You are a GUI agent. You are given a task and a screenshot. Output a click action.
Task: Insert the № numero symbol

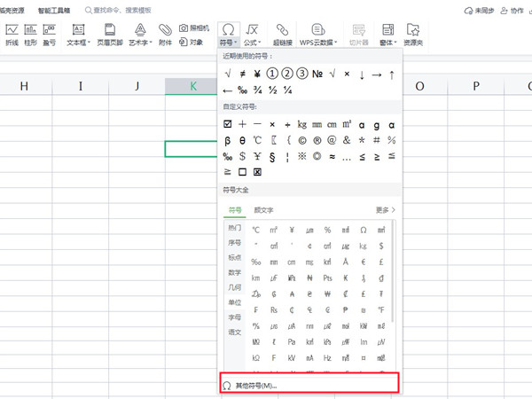317,74
